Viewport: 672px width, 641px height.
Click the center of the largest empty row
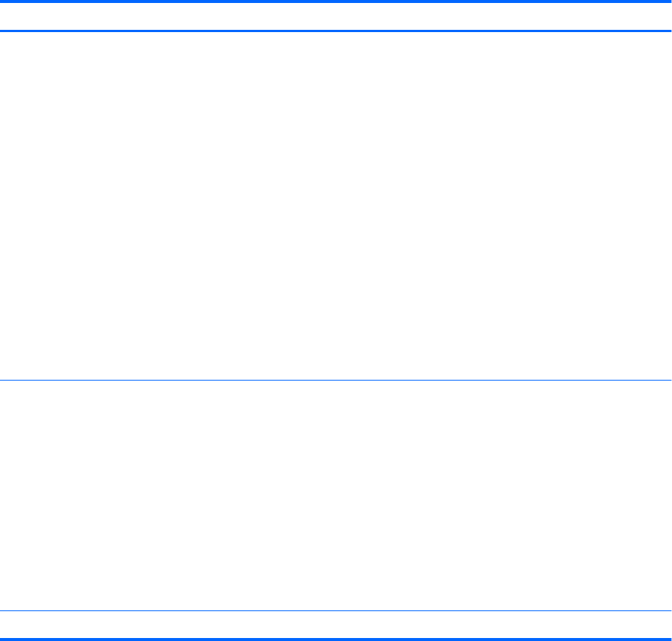click(x=336, y=206)
